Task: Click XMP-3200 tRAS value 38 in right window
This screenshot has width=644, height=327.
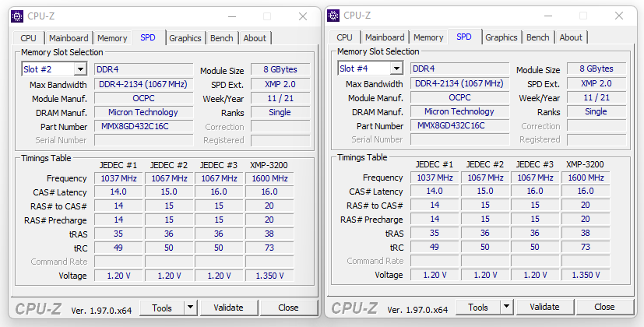Action: coord(586,233)
